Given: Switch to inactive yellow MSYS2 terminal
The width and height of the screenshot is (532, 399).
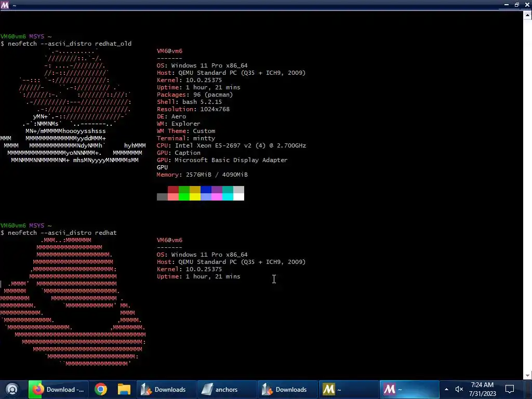Looking at the screenshot, I should tap(349, 389).
